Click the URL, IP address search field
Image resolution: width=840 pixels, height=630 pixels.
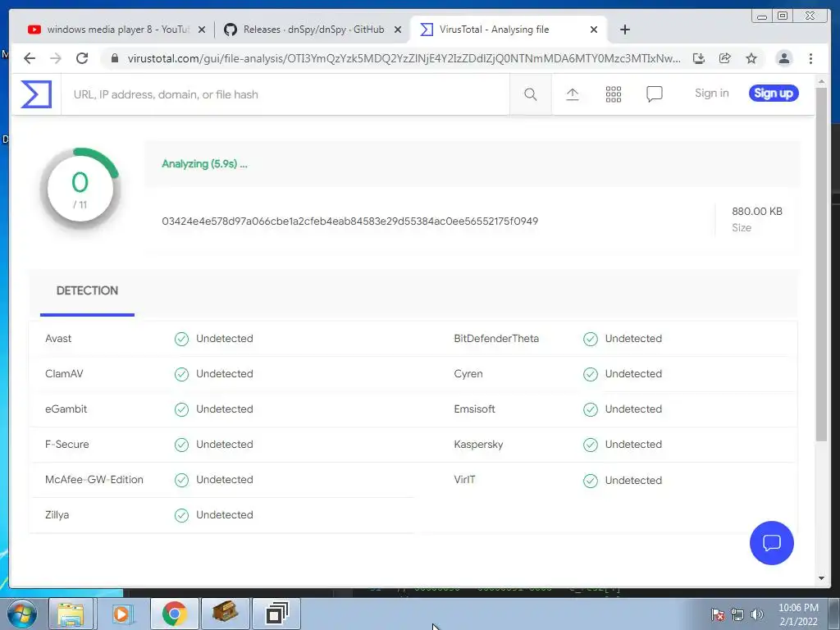click(285, 94)
